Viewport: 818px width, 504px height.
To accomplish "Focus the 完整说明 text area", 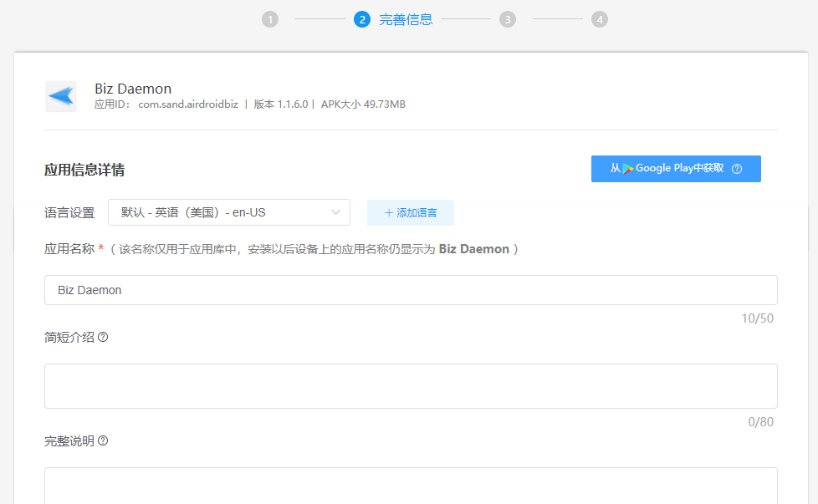I will (411, 486).
